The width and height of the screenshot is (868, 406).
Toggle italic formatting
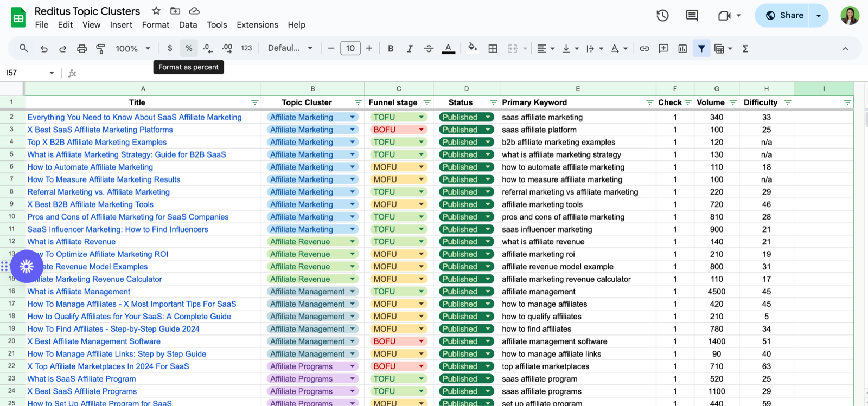[410, 49]
